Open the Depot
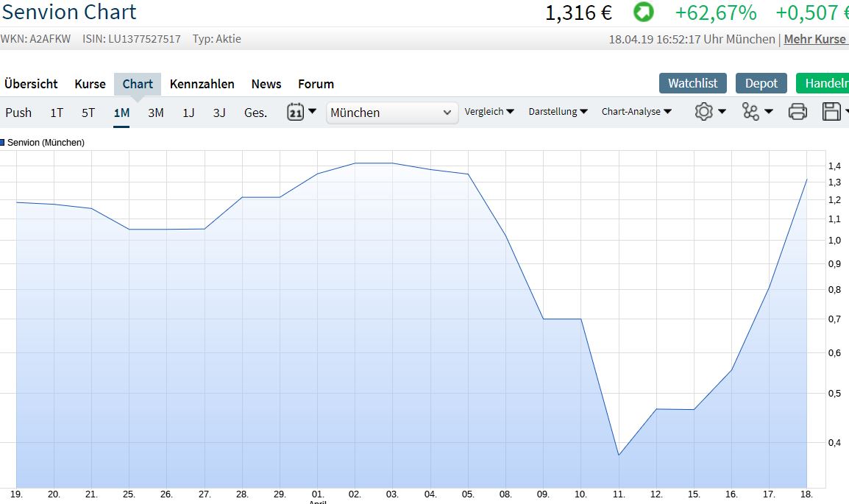 point(761,83)
